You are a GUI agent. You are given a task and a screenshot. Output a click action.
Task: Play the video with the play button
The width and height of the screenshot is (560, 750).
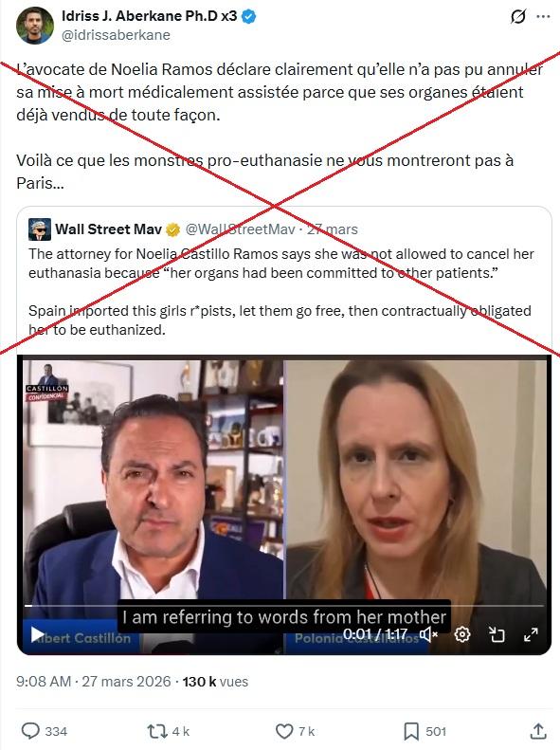tap(37, 634)
